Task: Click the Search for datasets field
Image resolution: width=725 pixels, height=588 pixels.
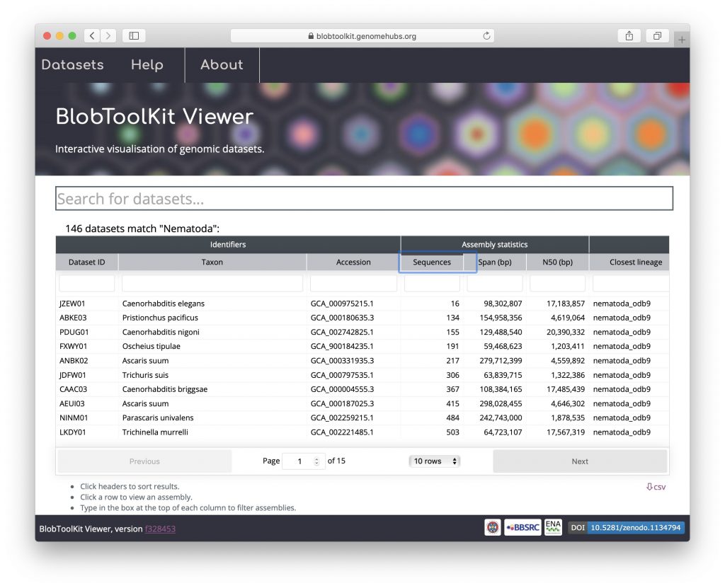Action: tap(364, 199)
